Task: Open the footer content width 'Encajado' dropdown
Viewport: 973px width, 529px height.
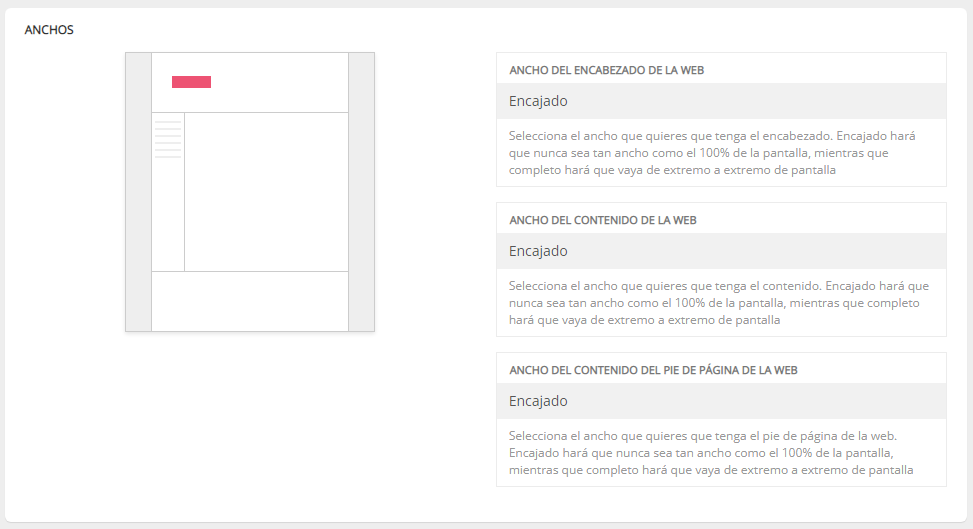Action: (720, 401)
